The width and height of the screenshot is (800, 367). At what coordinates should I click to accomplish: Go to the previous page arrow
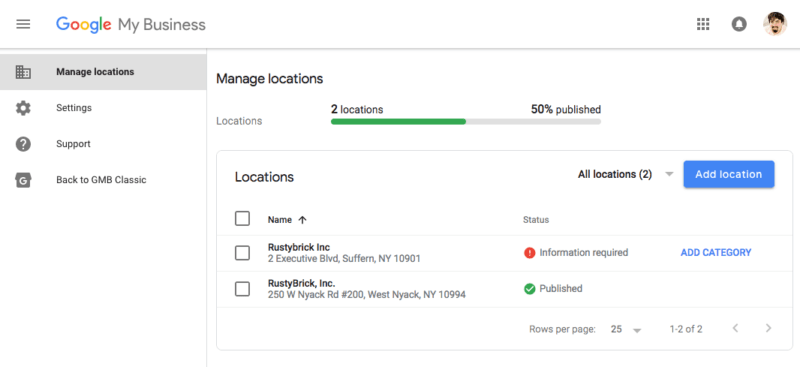coord(735,328)
